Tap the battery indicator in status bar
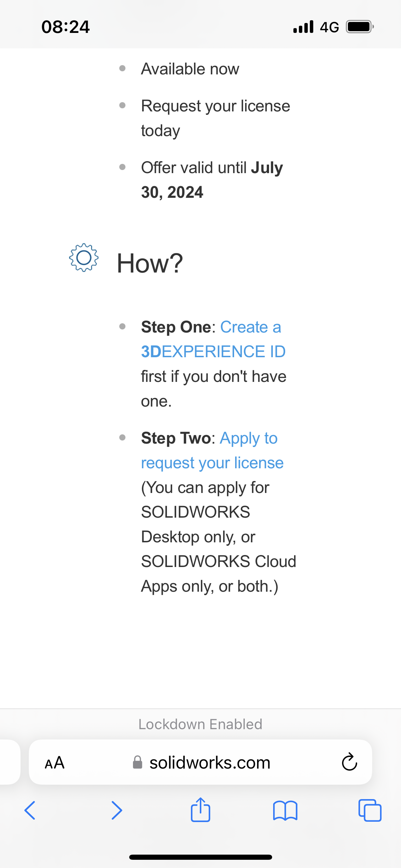Screen dimensions: 401x868 pyautogui.click(x=360, y=27)
